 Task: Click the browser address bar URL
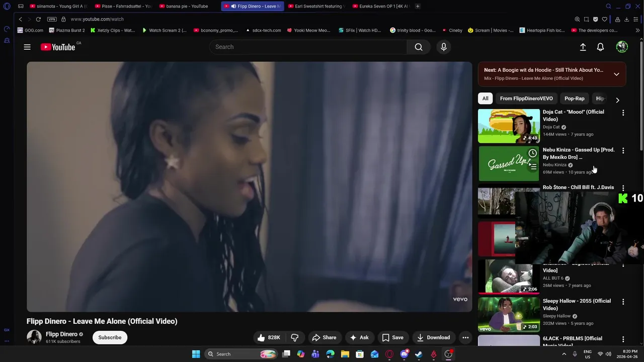pyautogui.click(x=97, y=19)
